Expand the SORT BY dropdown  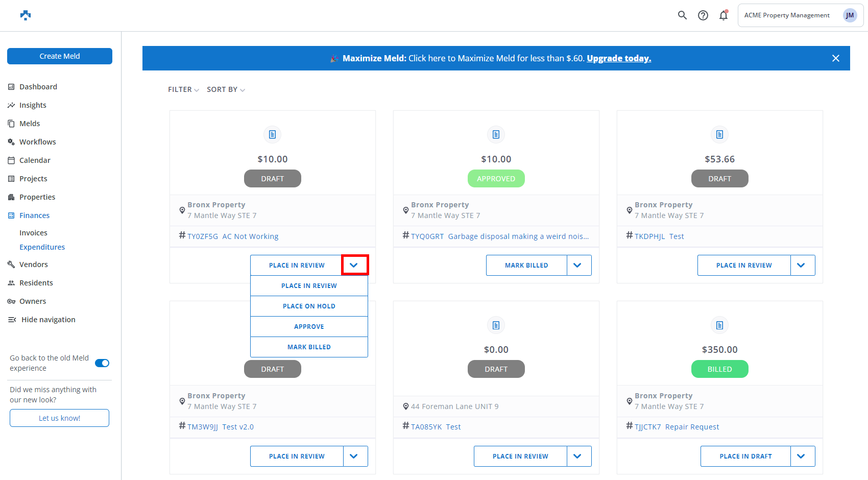point(226,89)
